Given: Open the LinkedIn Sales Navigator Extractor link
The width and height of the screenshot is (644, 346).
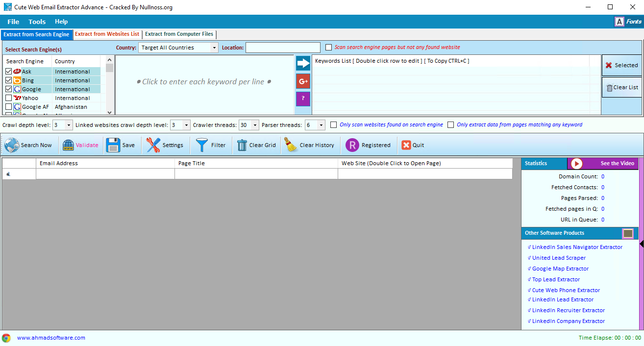Looking at the screenshot, I should (577, 247).
